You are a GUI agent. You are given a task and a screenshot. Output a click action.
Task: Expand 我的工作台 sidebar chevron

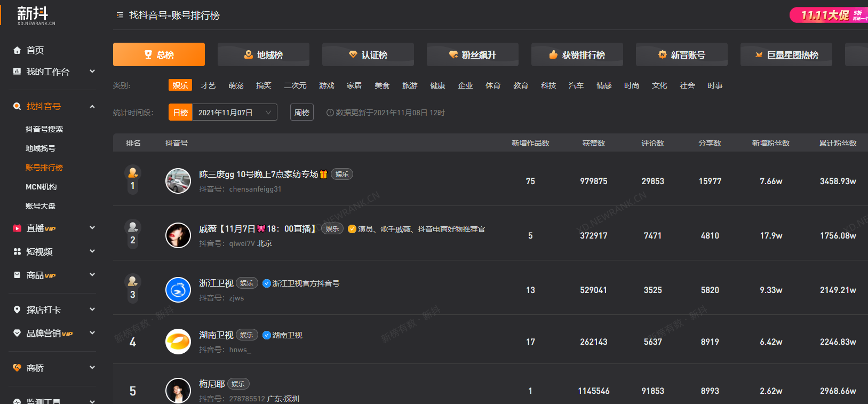pos(92,71)
